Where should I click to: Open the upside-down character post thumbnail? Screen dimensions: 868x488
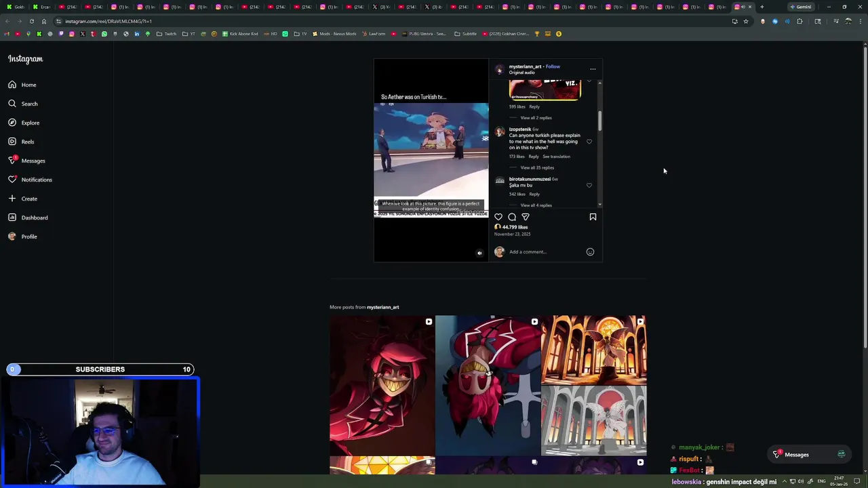[x=488, y=386]
